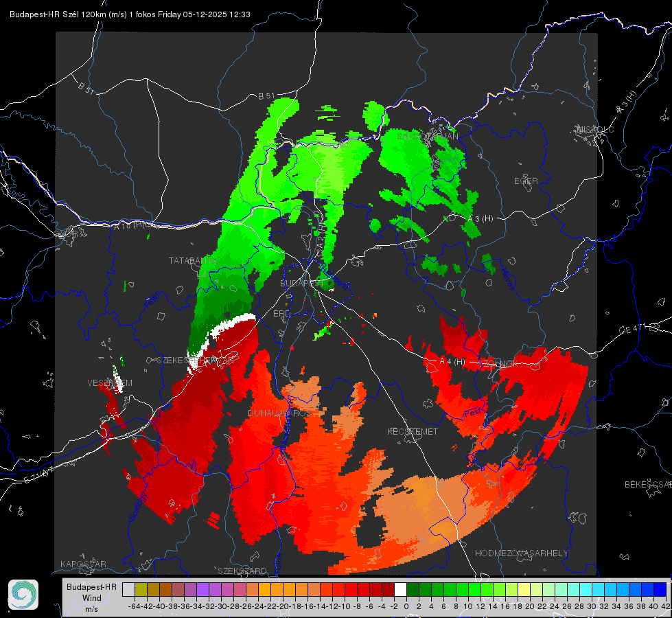Select the EGER city label
This screenshot has height=618, width=672.
(526, 181)
